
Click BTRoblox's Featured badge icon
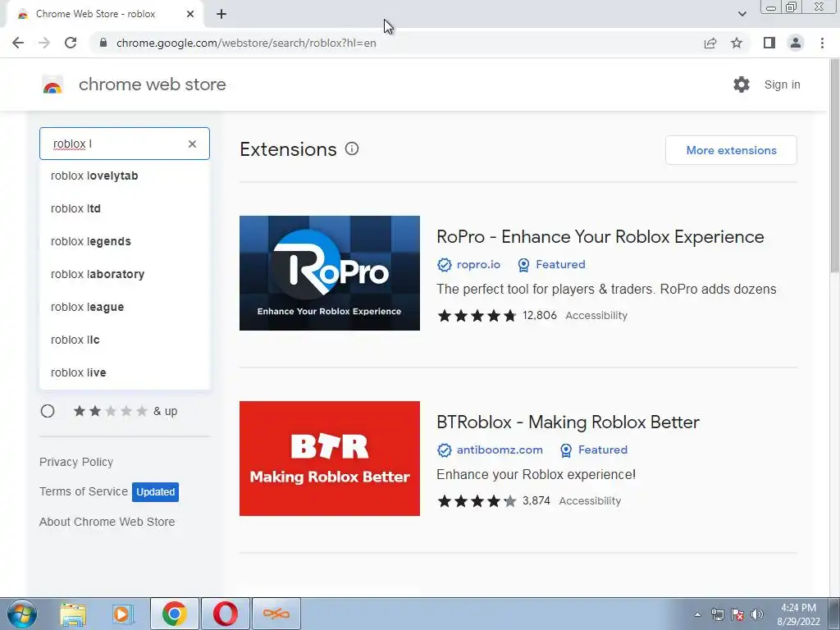pos(566,450)
